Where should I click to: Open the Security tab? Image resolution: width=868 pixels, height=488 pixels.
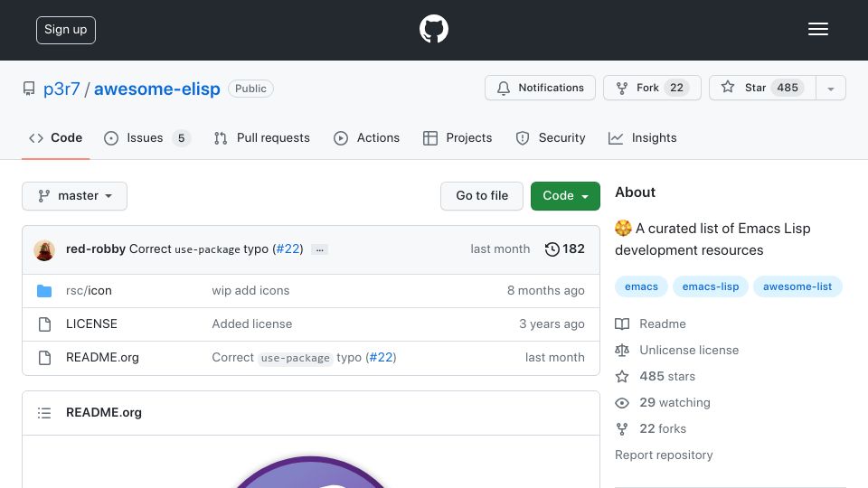(551, 137)
